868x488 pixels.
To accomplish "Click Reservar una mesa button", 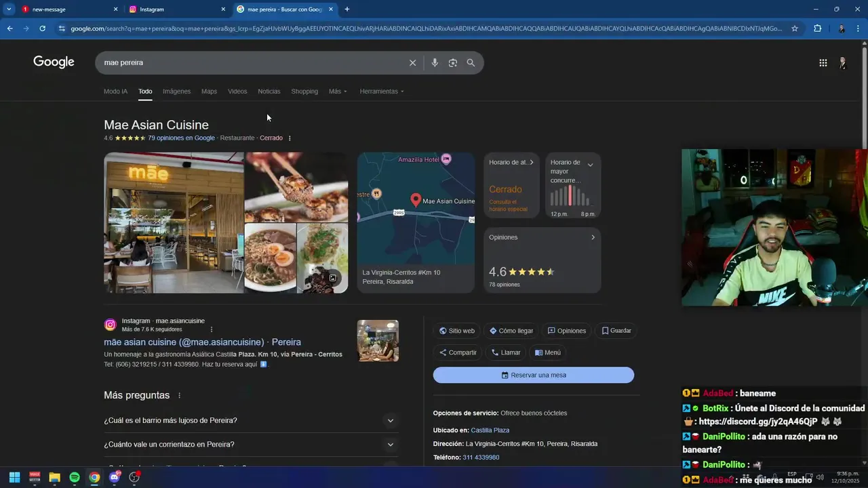I will (534, 375).
